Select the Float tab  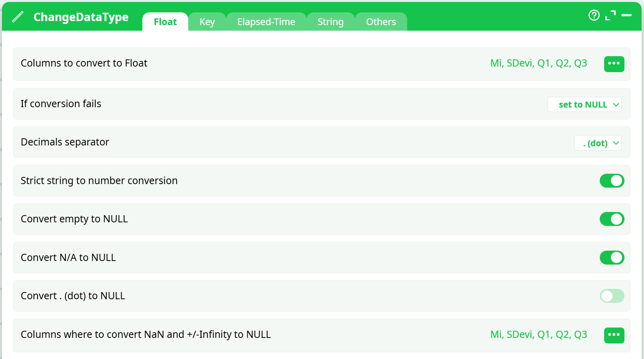click(x=165, y=22)
